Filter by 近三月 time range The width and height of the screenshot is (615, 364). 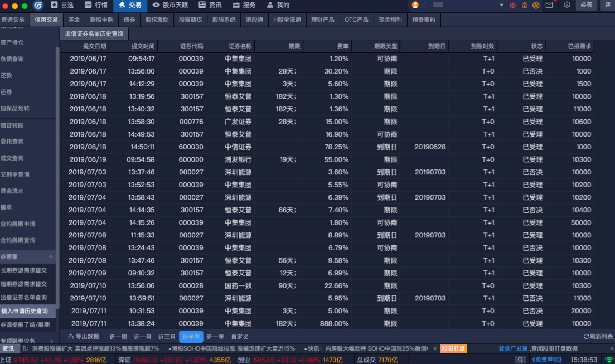[167, 337]
